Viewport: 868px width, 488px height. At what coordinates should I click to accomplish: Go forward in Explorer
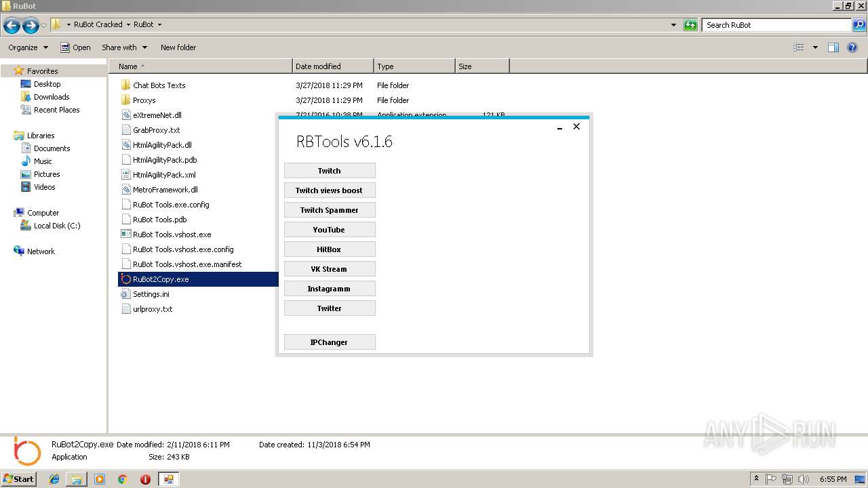pos(31,26)
